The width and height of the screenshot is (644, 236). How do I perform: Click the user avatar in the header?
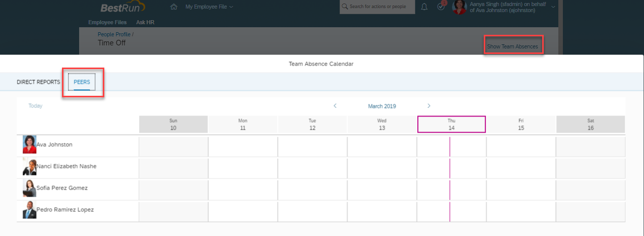(x=460, y=7)
